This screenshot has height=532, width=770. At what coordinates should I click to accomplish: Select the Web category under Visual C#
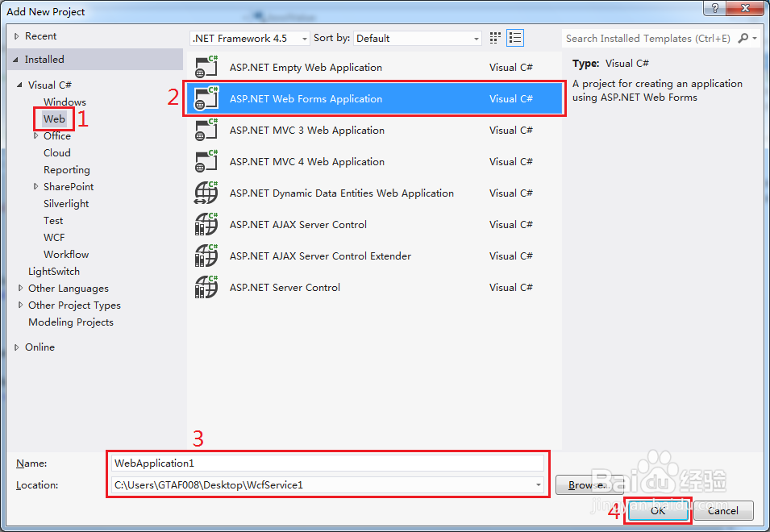click(x=53, y=118)
